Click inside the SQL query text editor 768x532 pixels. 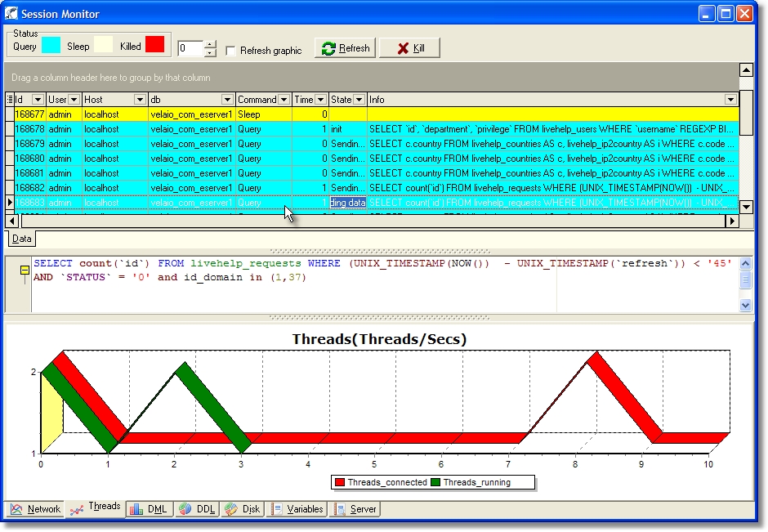[385, 284]
